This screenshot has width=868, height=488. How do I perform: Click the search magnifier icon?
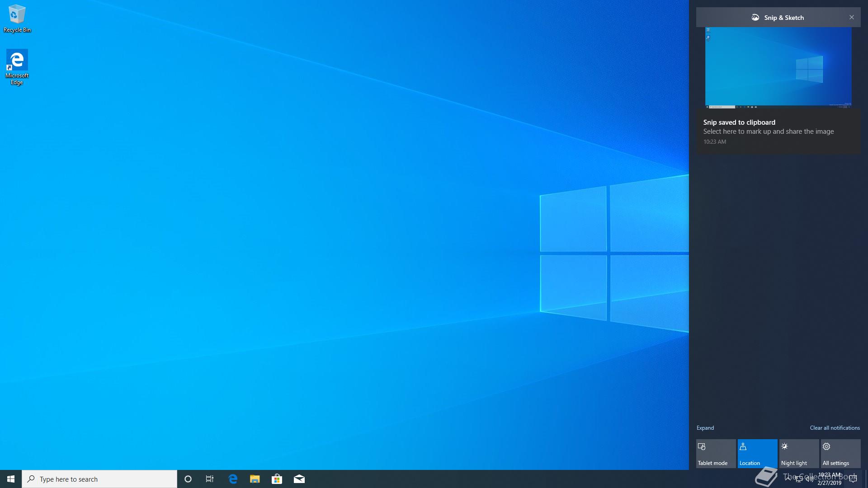(31, 479)
